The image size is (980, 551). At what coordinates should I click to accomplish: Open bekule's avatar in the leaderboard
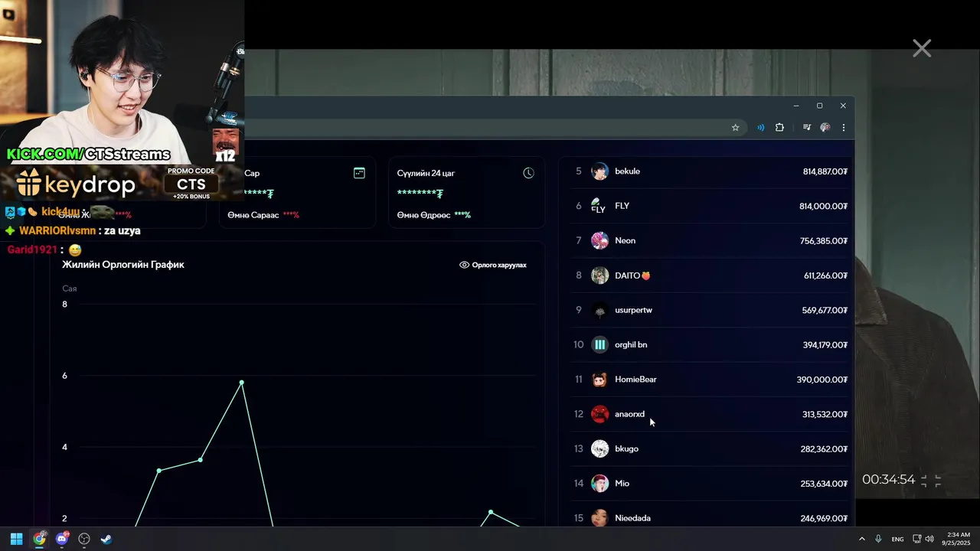[x=599, y=171]
